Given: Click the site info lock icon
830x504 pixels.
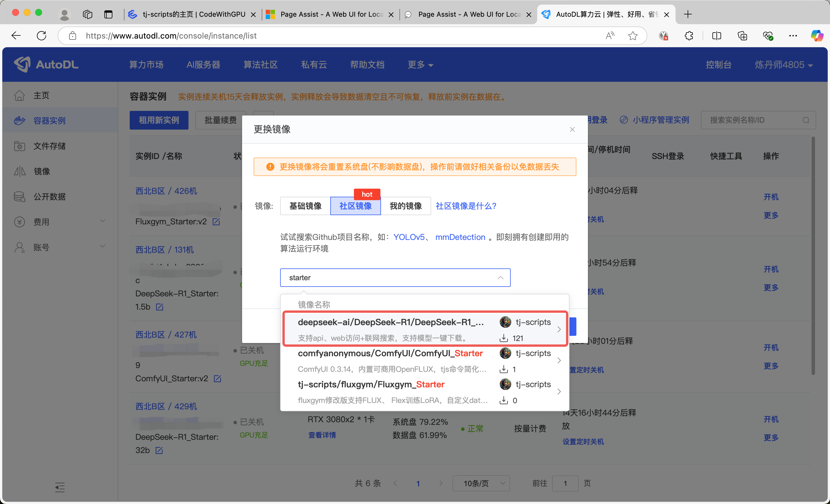Looking at the screenshot, I should pyautogui.click(x=72, y=36).
